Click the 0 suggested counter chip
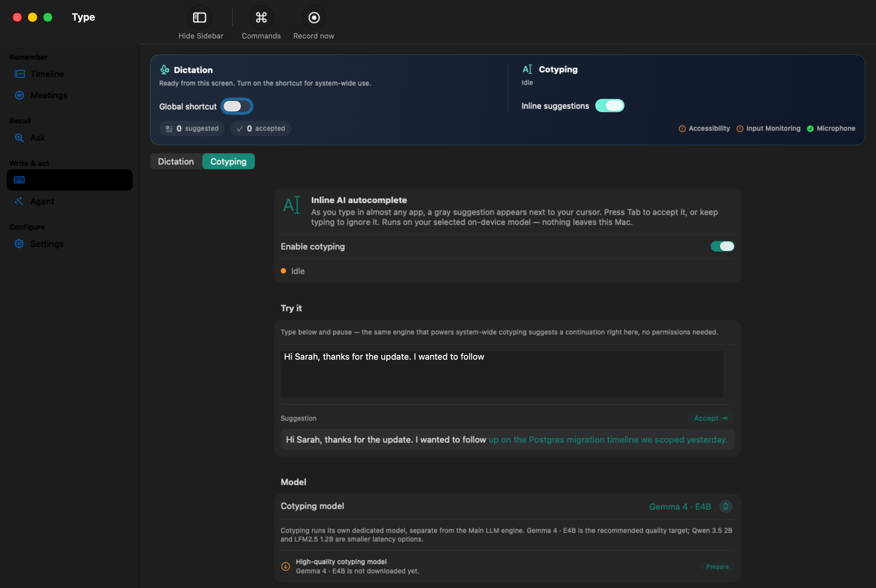This screenshot has height=588, width=876. [192, 129]
